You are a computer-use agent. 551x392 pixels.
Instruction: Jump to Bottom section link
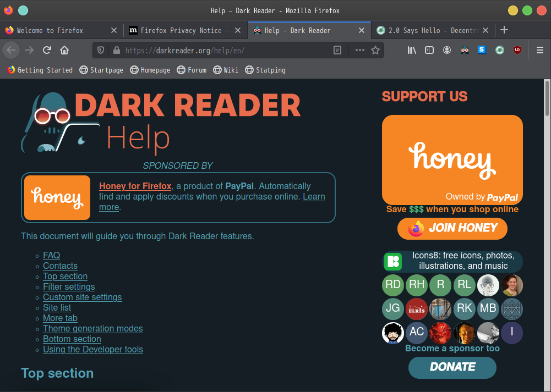point(72,339)
